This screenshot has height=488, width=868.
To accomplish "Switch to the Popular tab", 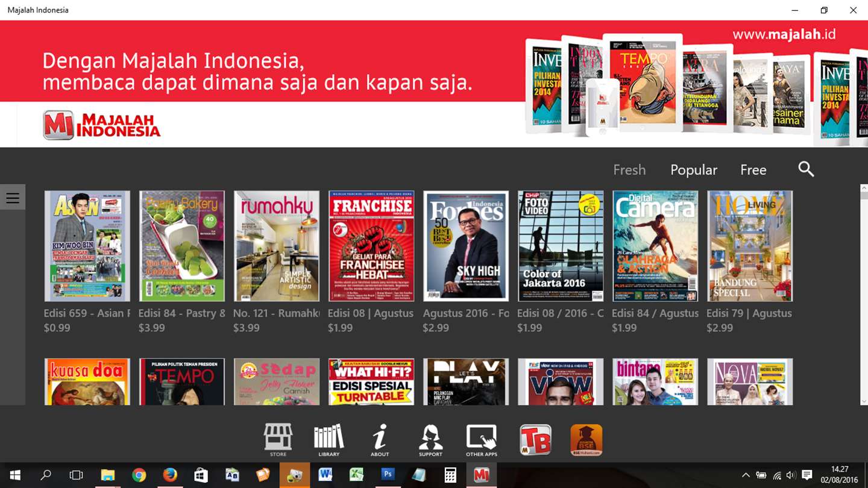I will point(694,170).
